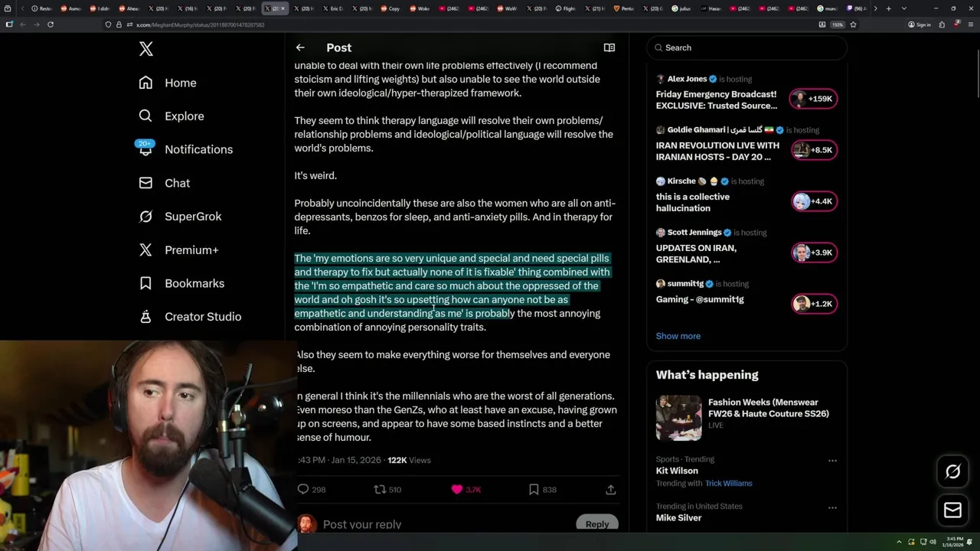The width and height of the screenshot is (980, 551).
Task: Open Mike Silver trending topic
Action: [x=678, y=517]
